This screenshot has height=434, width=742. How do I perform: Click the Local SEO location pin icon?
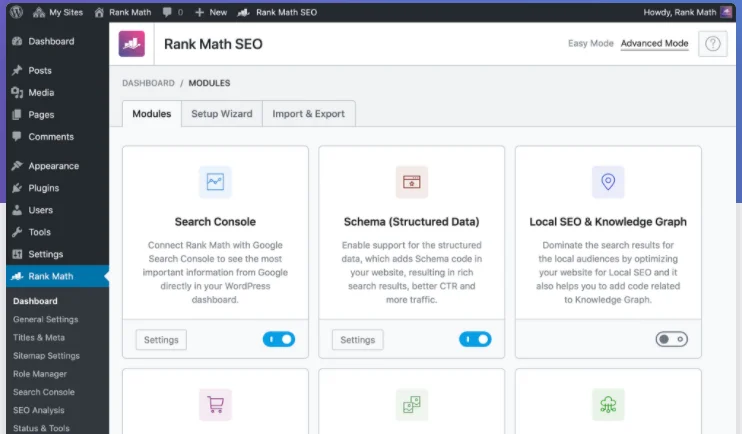click(607, 182)
